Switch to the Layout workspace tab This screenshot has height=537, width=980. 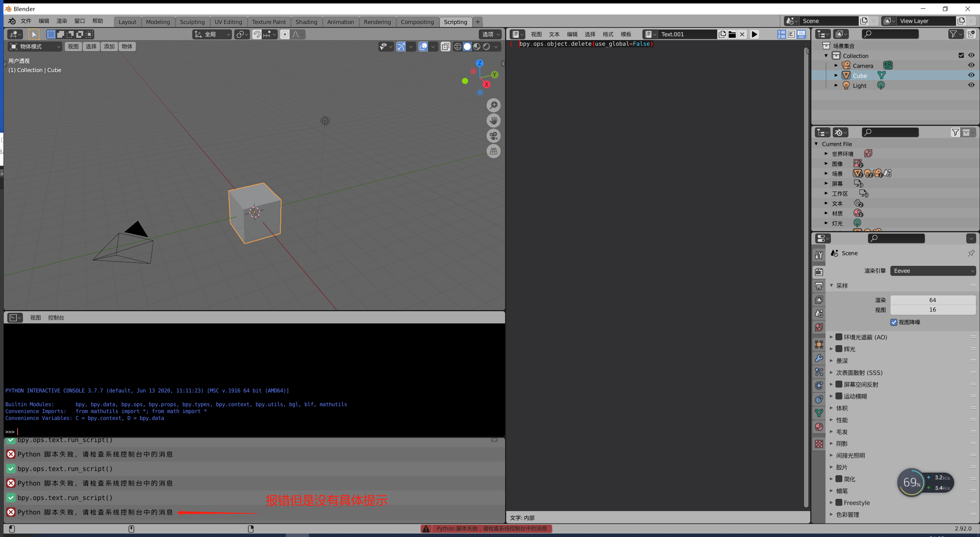click(127, 22)
